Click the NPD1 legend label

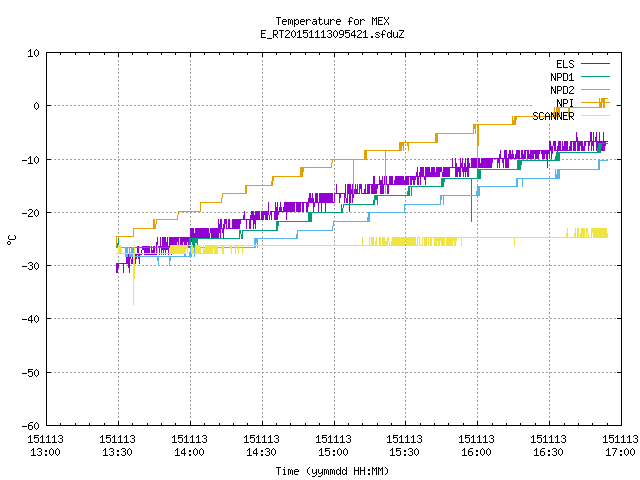(x=562, y=77)
